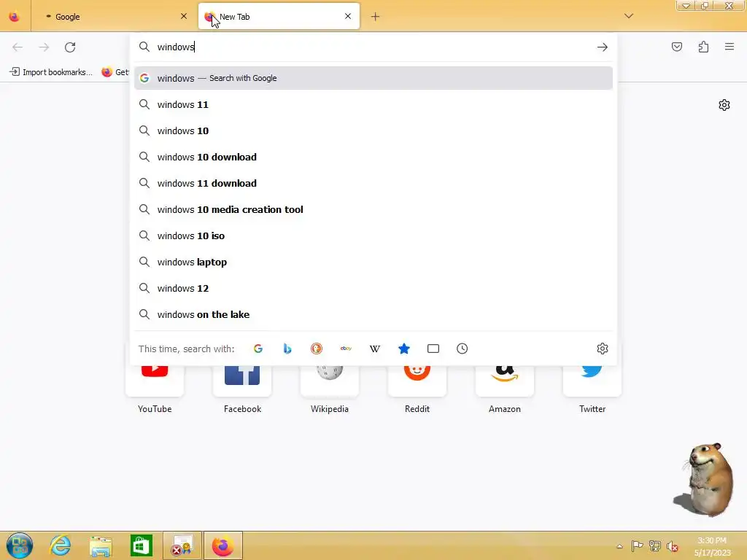747x560 pixels.
Task: Choose the windows 11 suggestion
Action: (373, 104)
